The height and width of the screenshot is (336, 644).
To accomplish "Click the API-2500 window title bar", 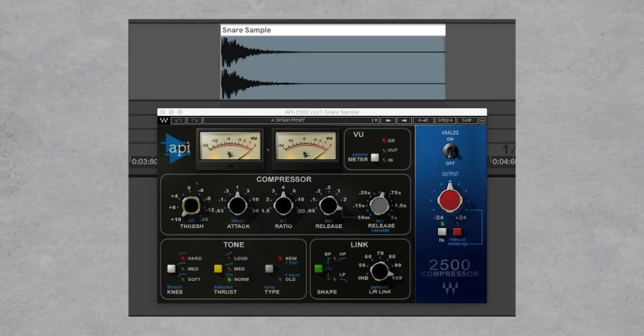I will point(322,112).
